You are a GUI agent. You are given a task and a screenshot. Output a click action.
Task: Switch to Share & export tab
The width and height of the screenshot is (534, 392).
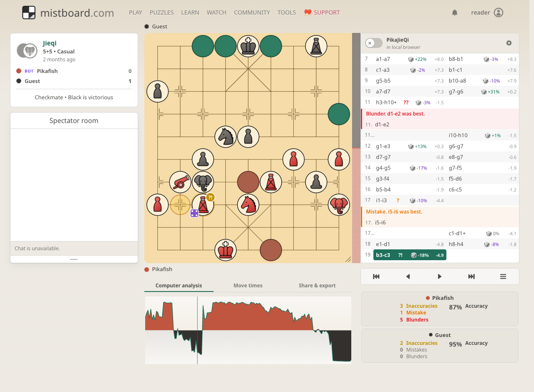click(x=317, y=286)
